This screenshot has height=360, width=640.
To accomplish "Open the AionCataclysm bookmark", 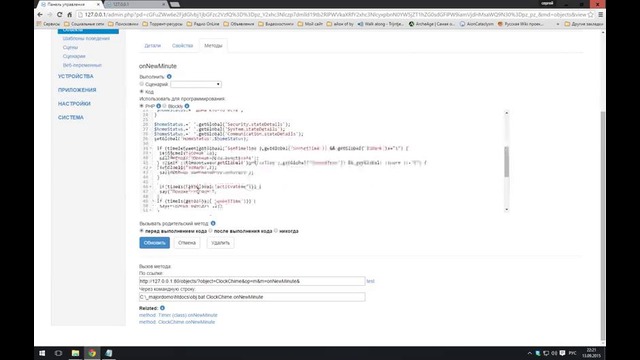I will pos(476,24).
